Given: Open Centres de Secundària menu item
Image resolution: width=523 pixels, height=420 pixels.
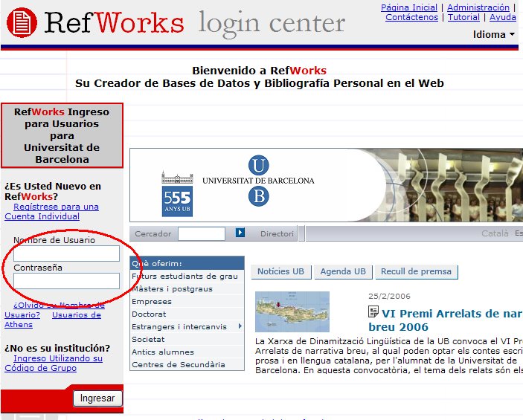Looking at the screenshot, I should [187, 365].
